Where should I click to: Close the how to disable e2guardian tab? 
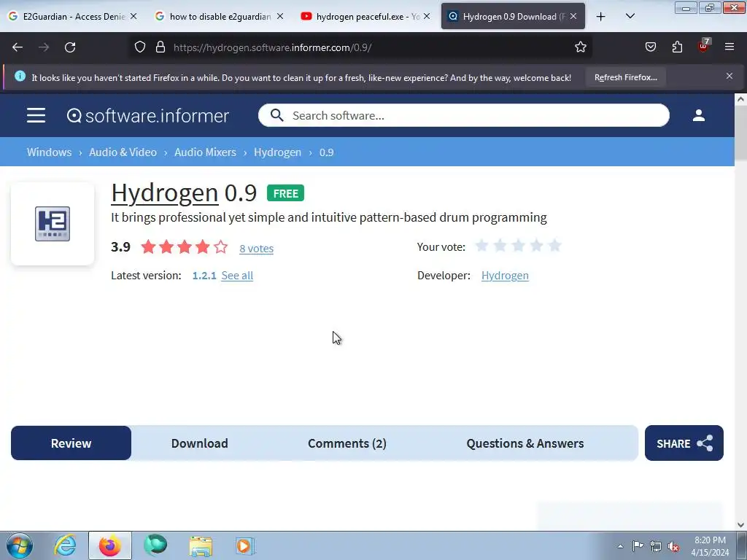(280, 16)
